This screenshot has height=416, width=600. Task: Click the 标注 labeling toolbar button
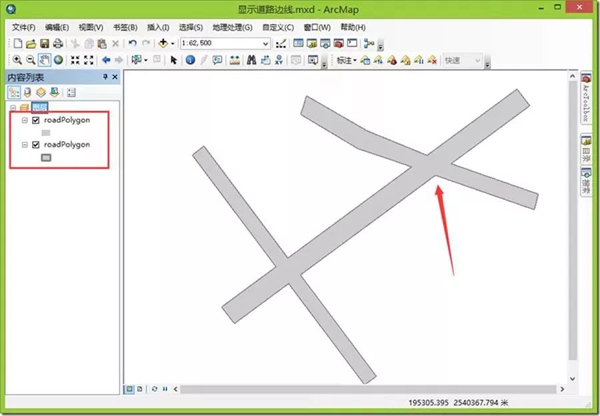pyautogui.click(x=343, y=60)
